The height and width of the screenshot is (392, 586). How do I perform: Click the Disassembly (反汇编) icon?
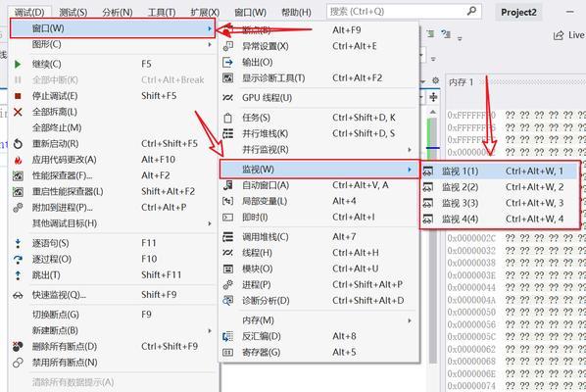pyautogui.click(x=227, y=336)
